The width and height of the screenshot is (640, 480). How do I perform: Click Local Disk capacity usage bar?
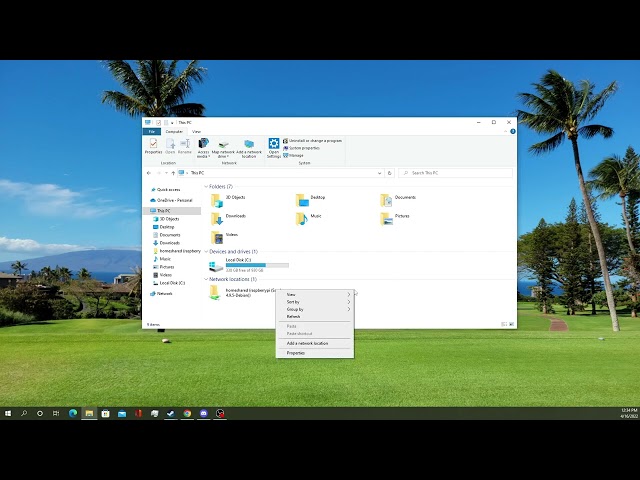(257, 265)
